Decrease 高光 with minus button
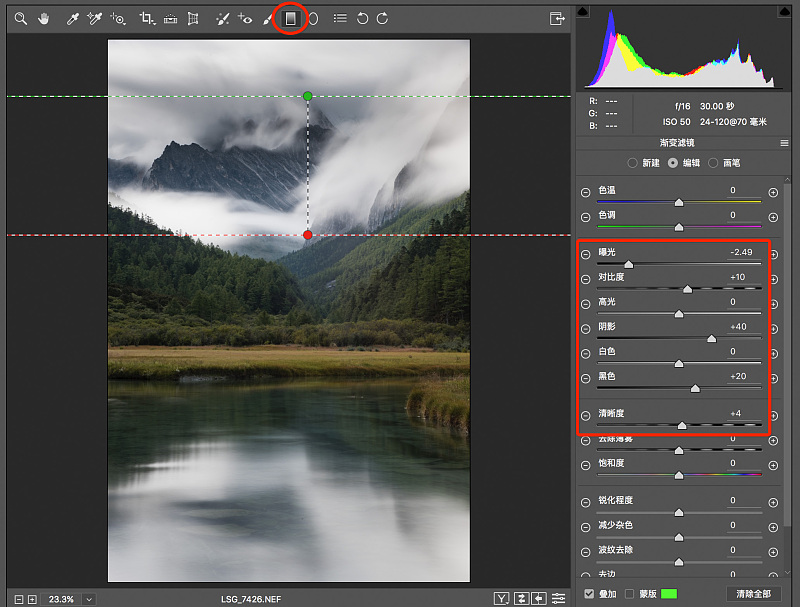 [586, 305]
